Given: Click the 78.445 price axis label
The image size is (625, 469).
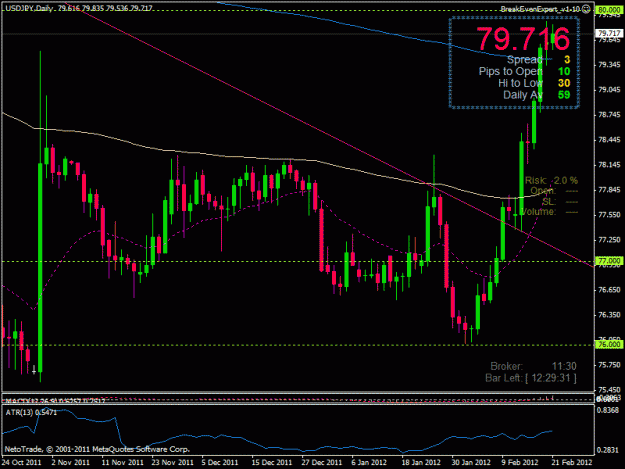Looking at the screenshot, I should [609, 140].
